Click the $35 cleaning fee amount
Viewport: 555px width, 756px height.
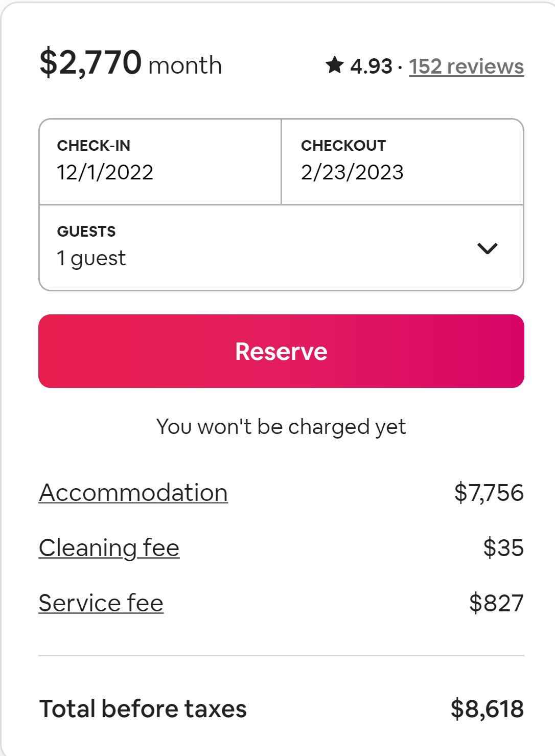(503, 548)
